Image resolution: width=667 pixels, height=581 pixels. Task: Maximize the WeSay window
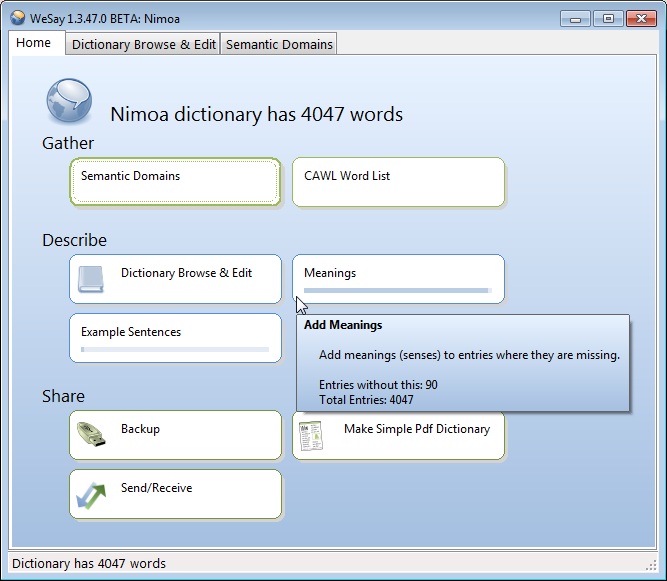point(608,19)
